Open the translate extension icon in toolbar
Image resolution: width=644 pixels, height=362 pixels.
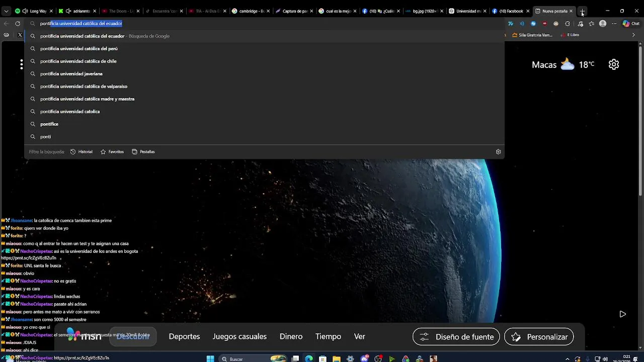511,24
